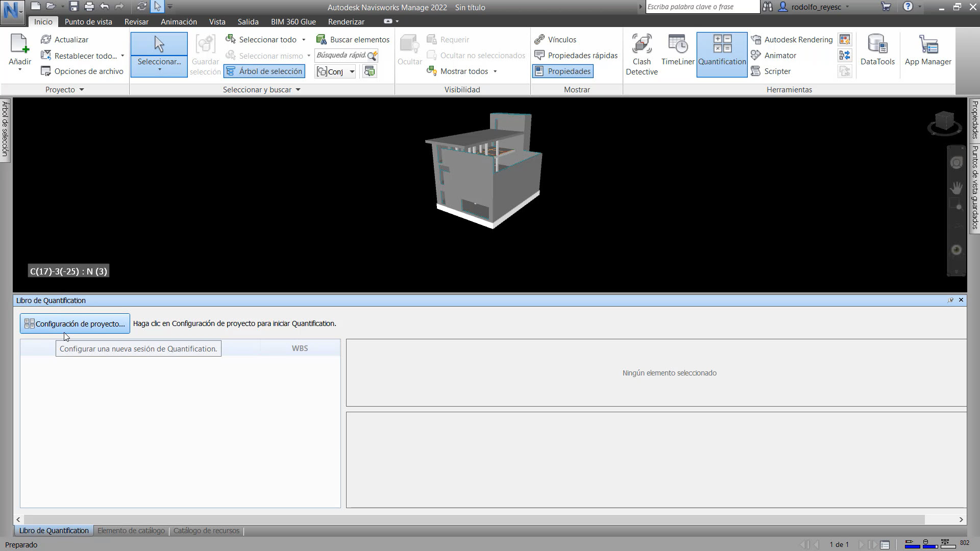This screenshot has height=551, width=980.
Task: Click the Buscar elementos button
Action: 353,39
